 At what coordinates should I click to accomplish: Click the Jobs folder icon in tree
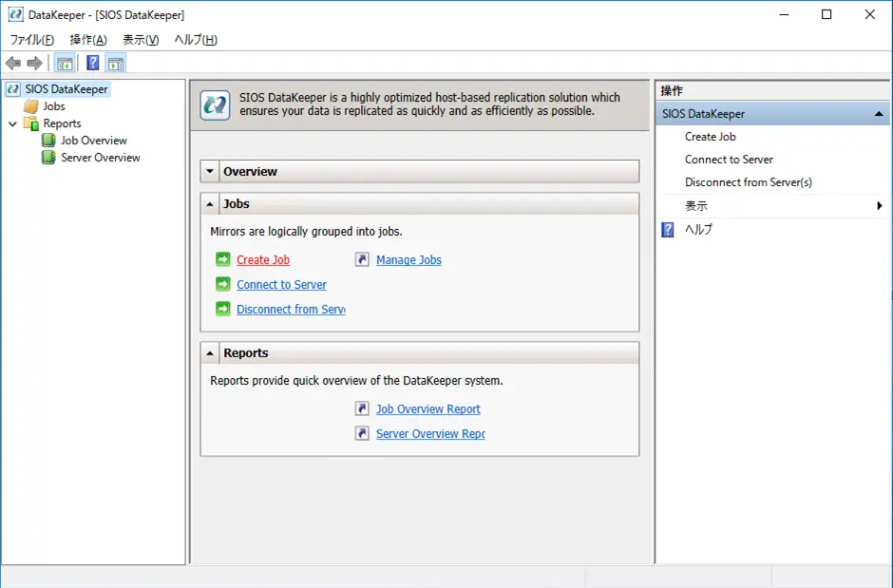(x=31, y=106)
